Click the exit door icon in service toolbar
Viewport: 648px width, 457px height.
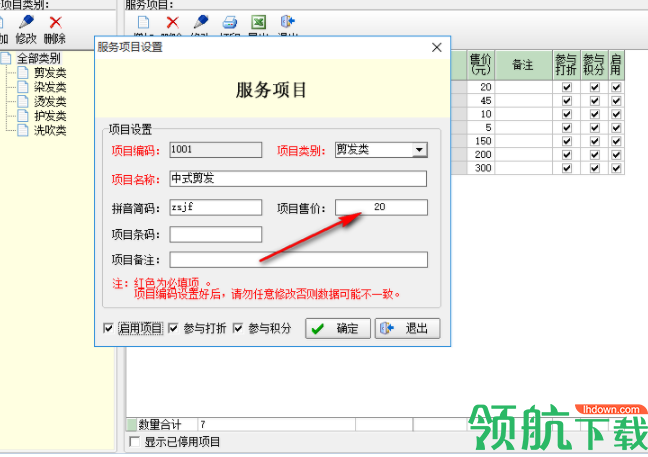[288, 21]
